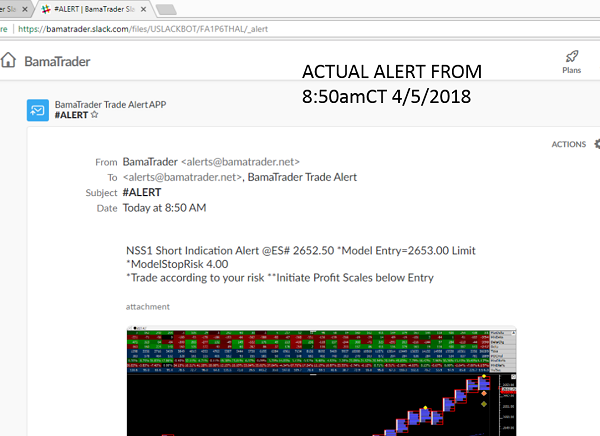The width and height of the screenshot is (600, 436).
Task: Click the BamaTrader workspace name
Action: pos(57,61)
